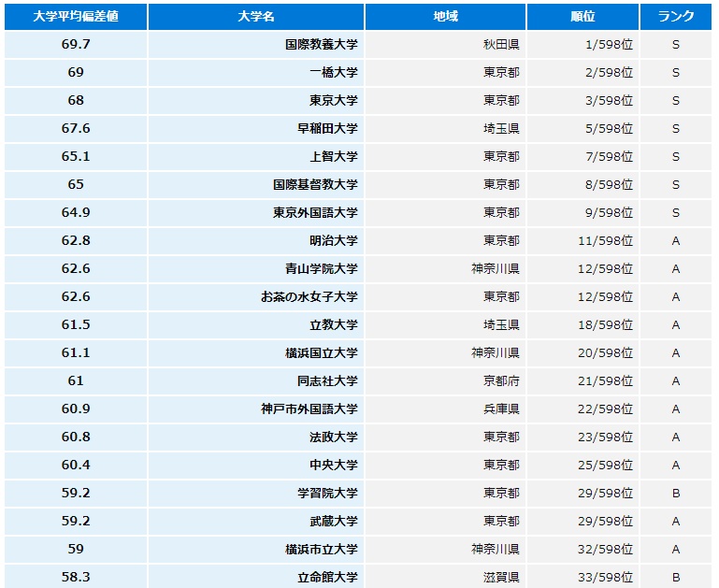This screenshot has height=588, width=719.
Task: Click the 5/598位 rank cell
Action: [582, 128]
